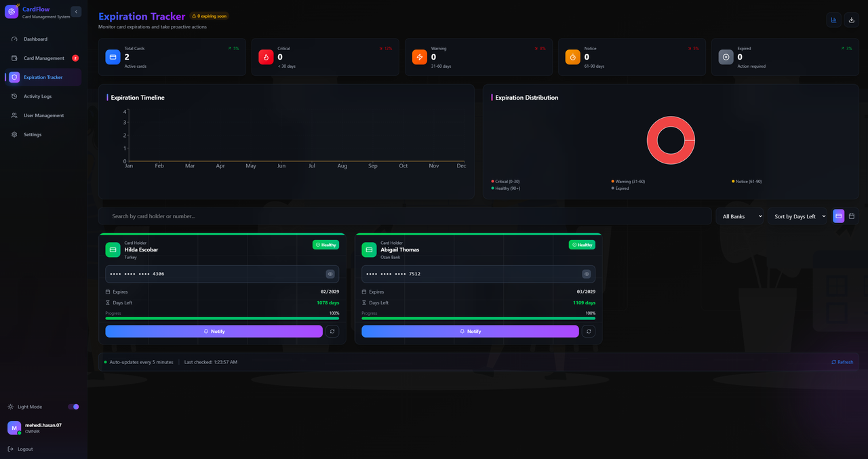Click the Notice timer icon
This screenshot has width=868, height=459.
click(x=573, y=57)
